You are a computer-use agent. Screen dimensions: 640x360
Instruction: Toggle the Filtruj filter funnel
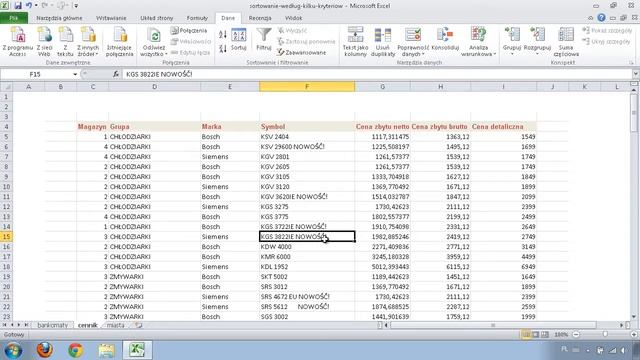264,40
